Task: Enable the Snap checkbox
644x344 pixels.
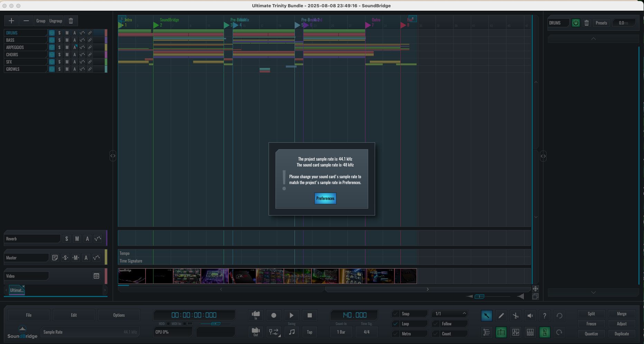Action: coord(395,314)
